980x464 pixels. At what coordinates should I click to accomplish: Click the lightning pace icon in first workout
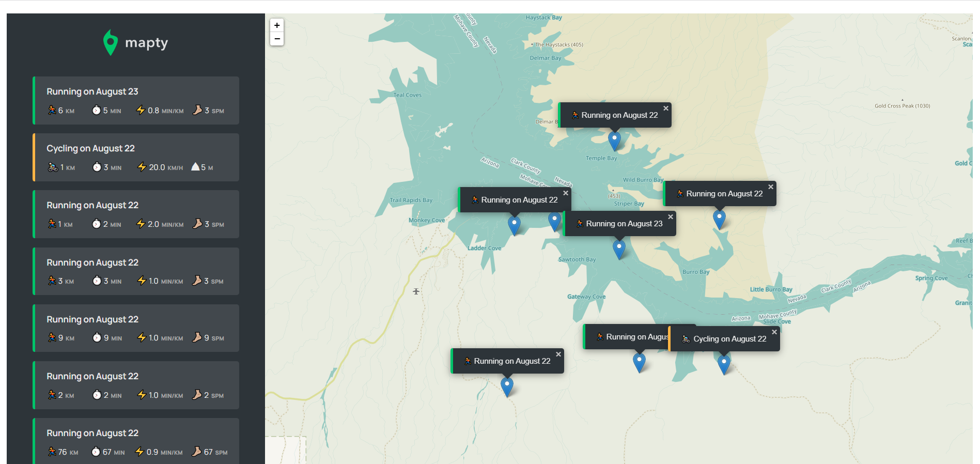tap(141, 110)
